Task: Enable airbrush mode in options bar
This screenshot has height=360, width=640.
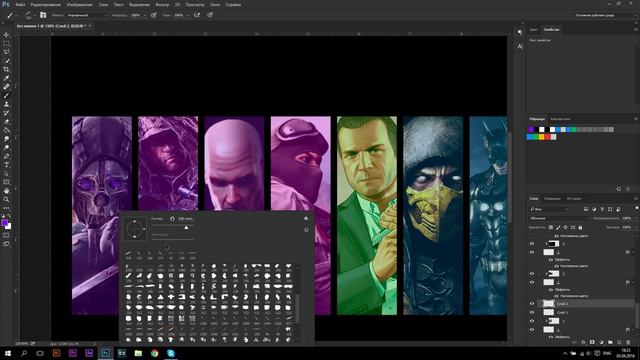Action: (197, 15)
